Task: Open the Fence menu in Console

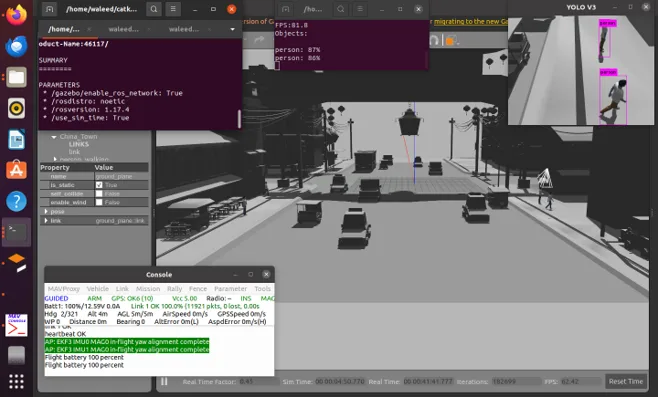Action: pos(198,289)
